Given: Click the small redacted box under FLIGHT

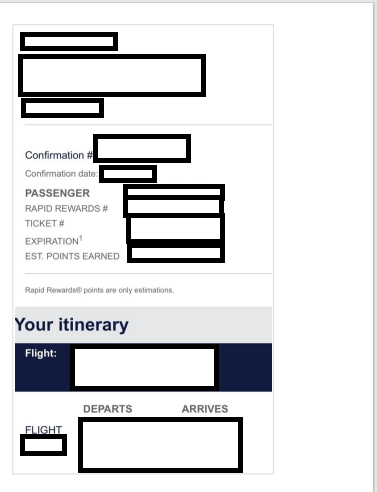Looking at the screenshot, I should (43, 445).
